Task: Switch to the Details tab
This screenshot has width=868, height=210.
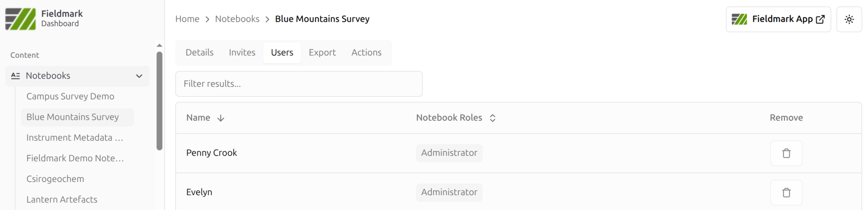Action: [x=199, y=53]
